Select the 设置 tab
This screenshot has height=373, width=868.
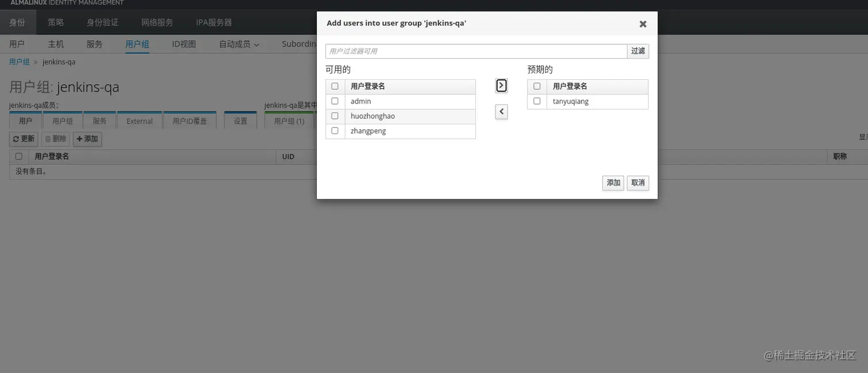tap(241, 121)
